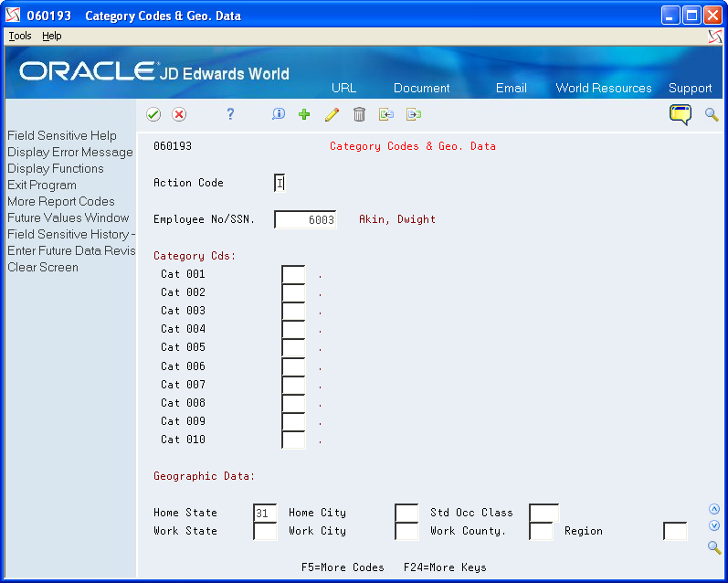Select Clear Screen in sidebar

43,267
